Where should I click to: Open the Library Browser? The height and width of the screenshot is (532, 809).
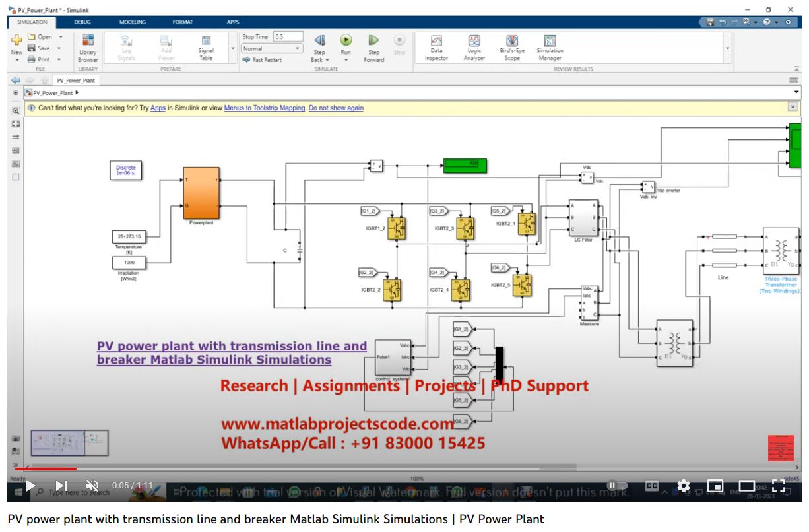(88, 46)
